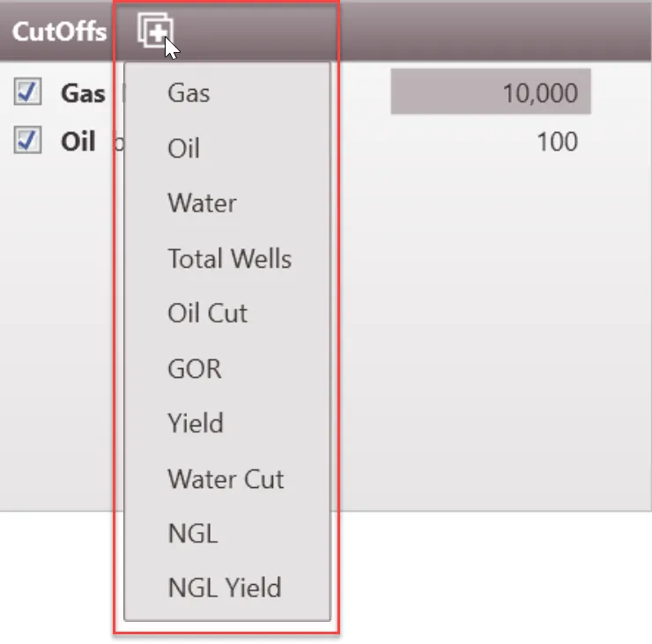Image resolution: width=652 pixels, height=644 pixels.
Task: Select the bold Gas row label
Action: pos(83,93)
